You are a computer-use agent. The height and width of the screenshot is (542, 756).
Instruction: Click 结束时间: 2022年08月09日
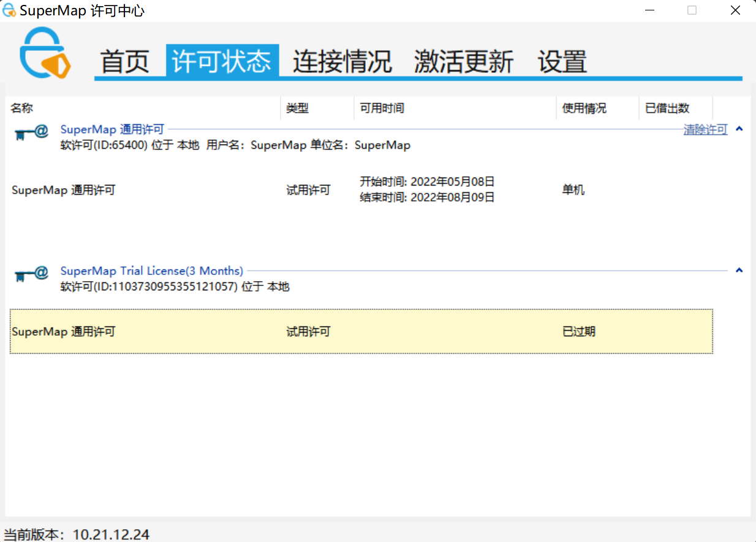coord(427,197)
